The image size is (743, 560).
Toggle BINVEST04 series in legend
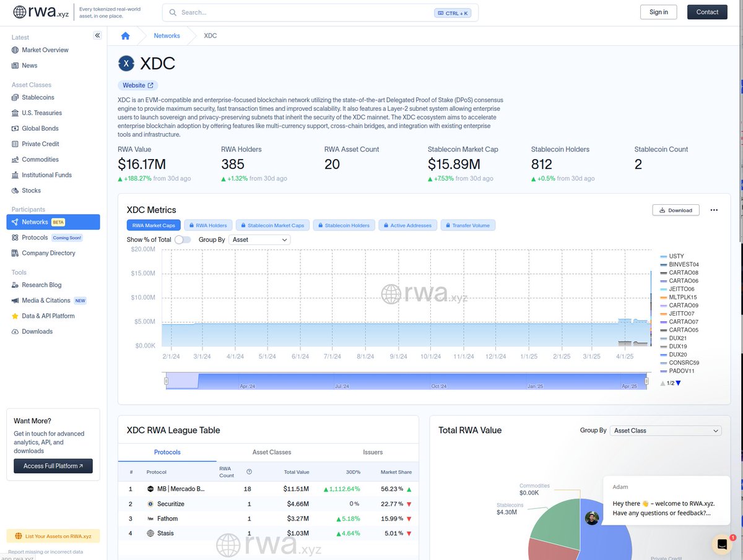pos(679,264)
